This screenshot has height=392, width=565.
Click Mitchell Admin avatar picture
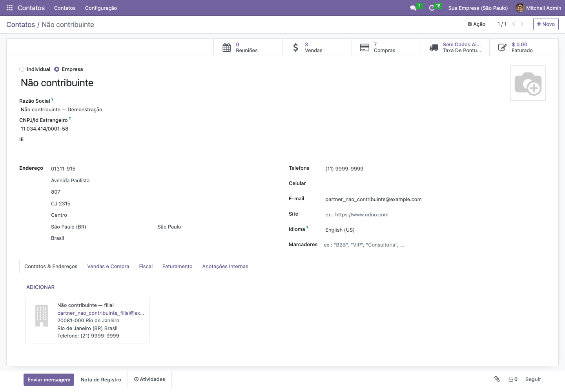(520, 8)
